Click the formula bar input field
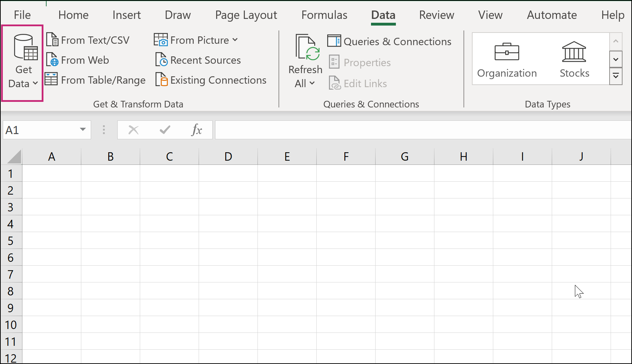 420,130
